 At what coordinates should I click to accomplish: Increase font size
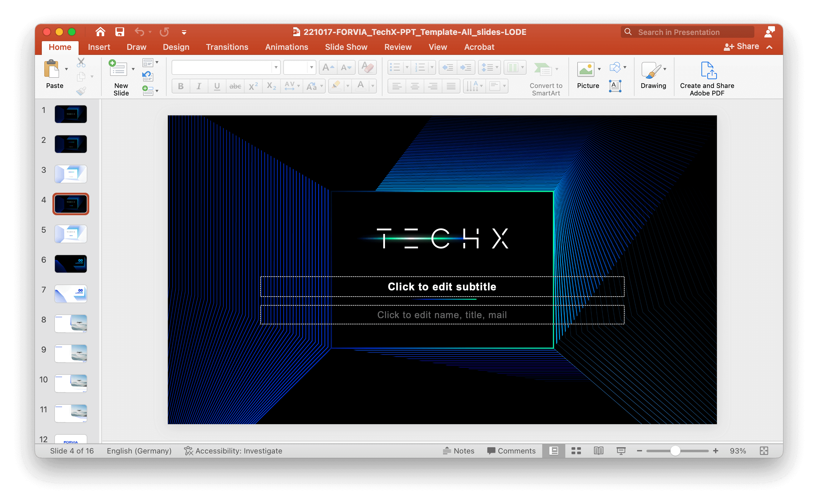328,68
